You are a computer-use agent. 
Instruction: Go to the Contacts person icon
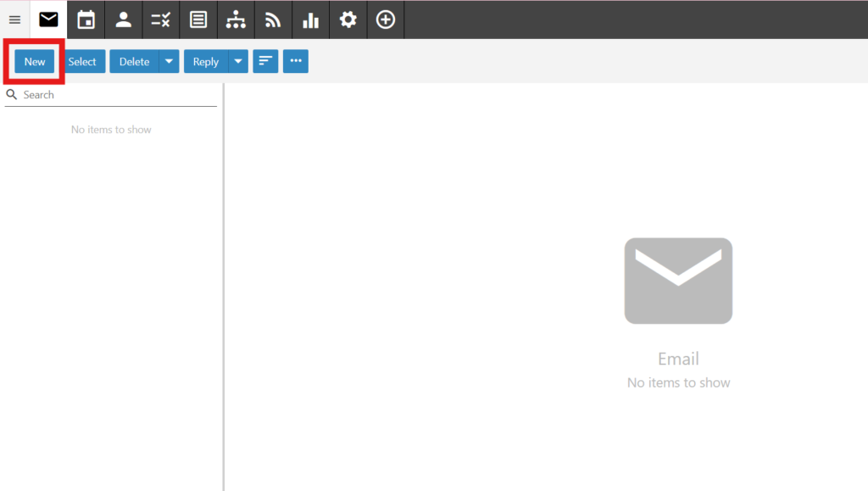click(x=123, y=20)
